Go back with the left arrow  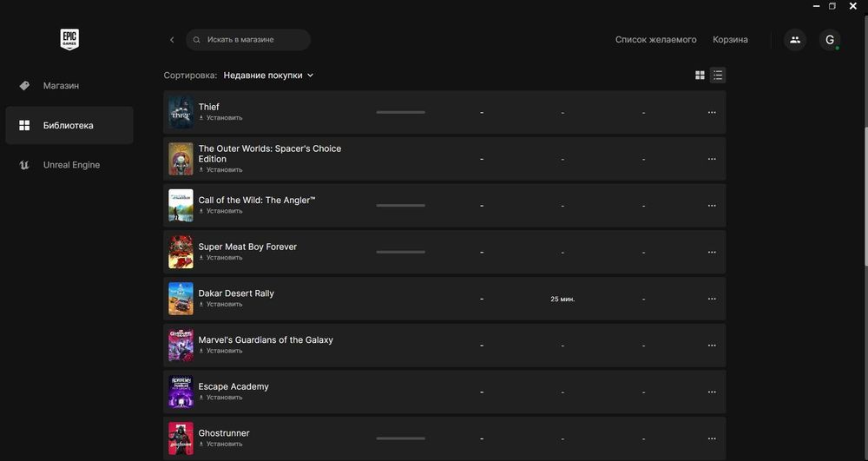(x=172, y=40)
